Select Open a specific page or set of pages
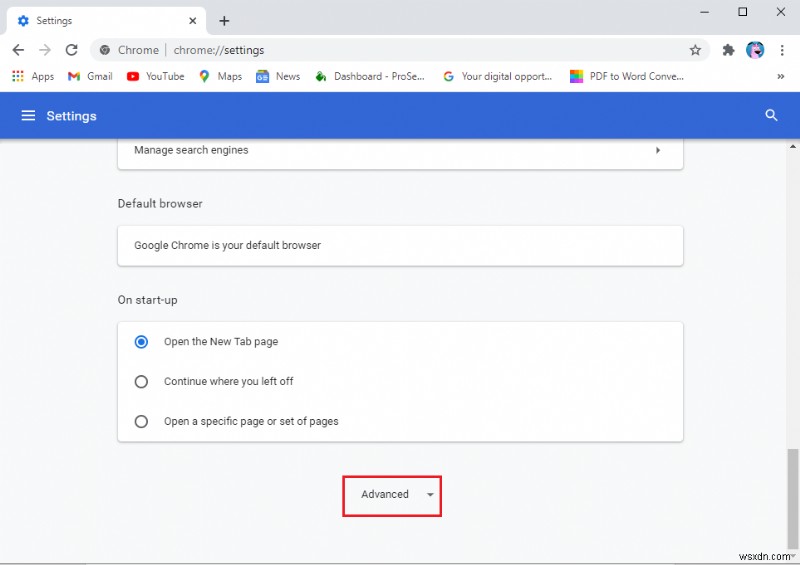Viewport: 800px width, 565px height. point(141,422)
